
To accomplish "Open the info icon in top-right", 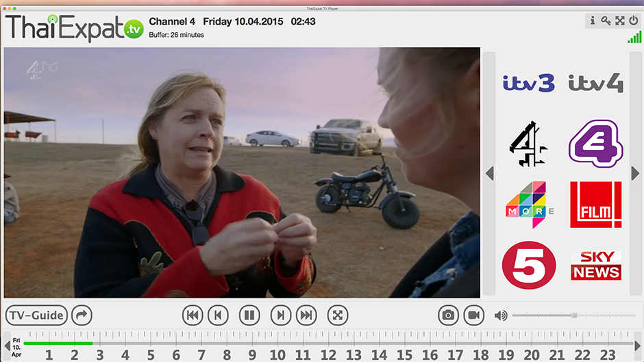I will (x=593, y=21).
